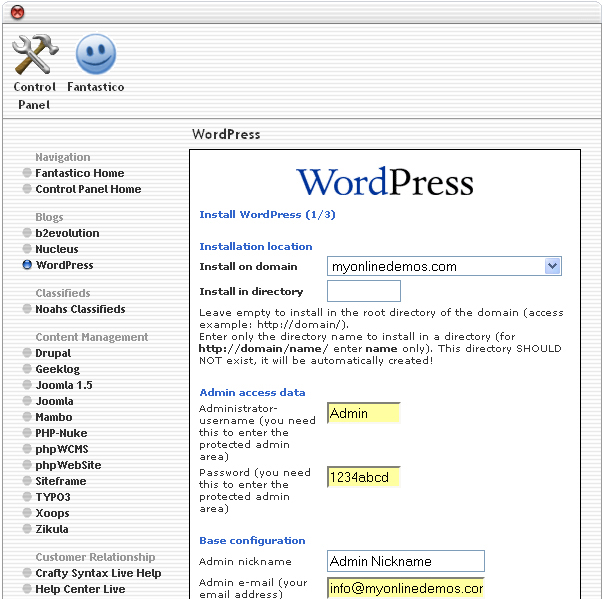This screenshot has height=599, width=604.
Task: Open Geeklog installer link
Action: coord(57,369)
